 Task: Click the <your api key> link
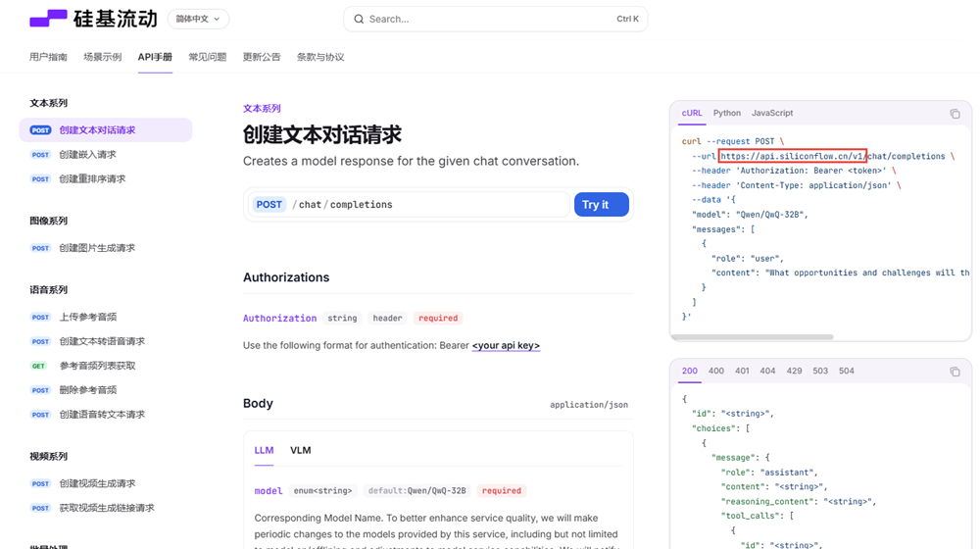click(506, 345)
